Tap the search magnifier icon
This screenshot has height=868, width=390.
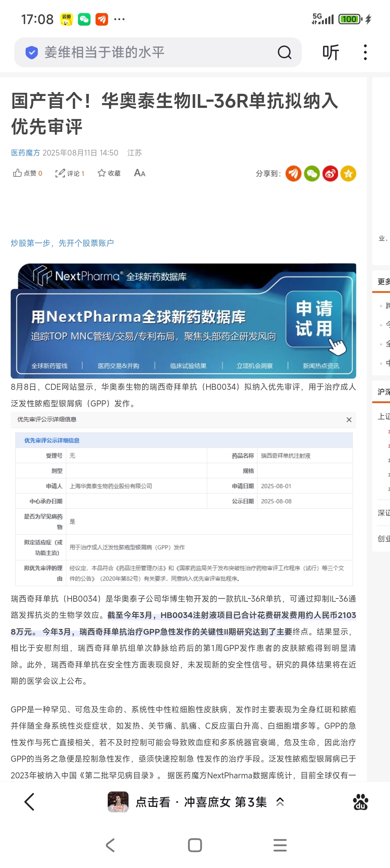(x=284, y=52)
